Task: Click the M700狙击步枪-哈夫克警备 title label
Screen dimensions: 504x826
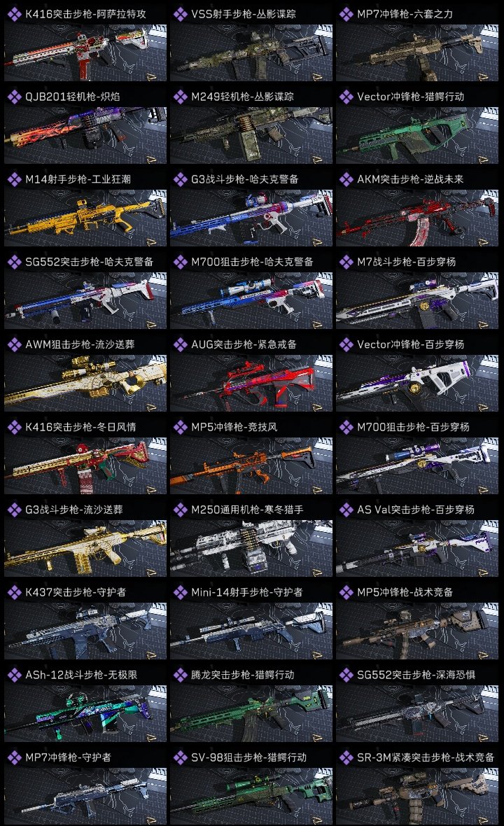Action: tap(252, 262)
